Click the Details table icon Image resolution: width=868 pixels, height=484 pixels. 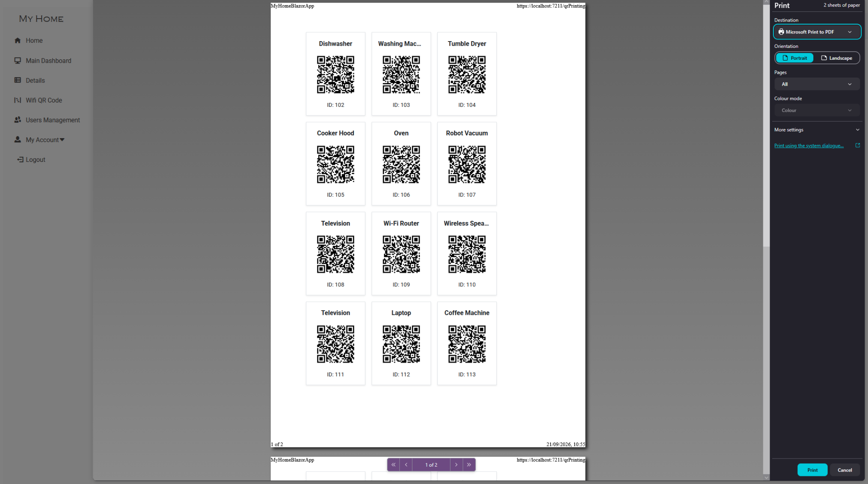tap(17, 80)
